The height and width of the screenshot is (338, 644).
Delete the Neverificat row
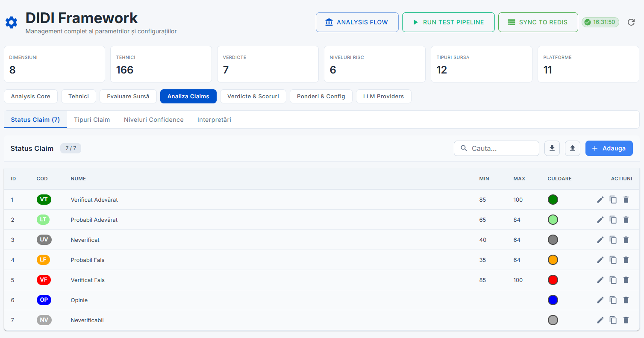click(x=626, y=240)
